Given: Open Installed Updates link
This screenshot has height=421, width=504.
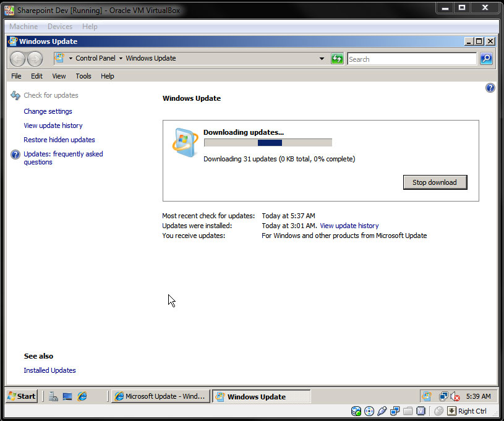Looking at the screenshot, I should (49, 370).
